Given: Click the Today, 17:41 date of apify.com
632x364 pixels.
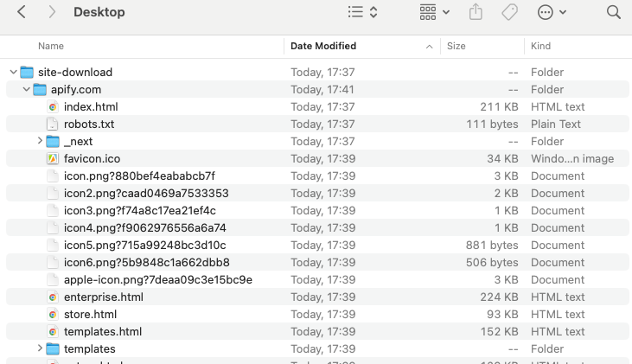Looking at the screenshot, I should pyautogui.click(x=322, y=90).
